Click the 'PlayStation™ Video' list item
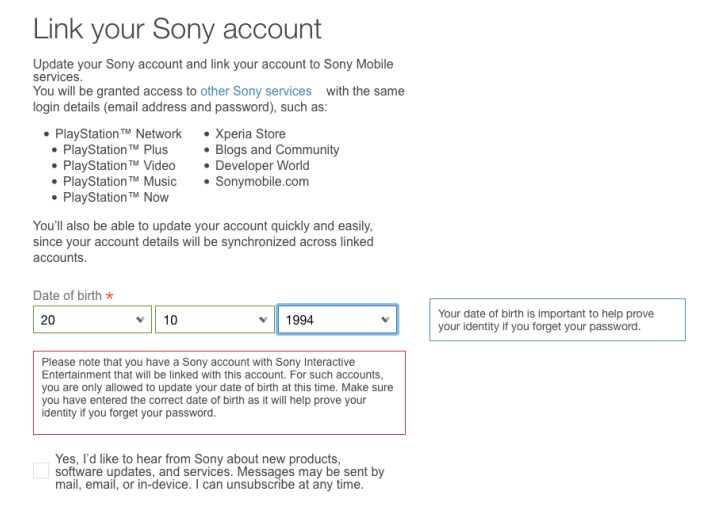The height and width of the screenshot is (509, 711). [x=119, y=165]
